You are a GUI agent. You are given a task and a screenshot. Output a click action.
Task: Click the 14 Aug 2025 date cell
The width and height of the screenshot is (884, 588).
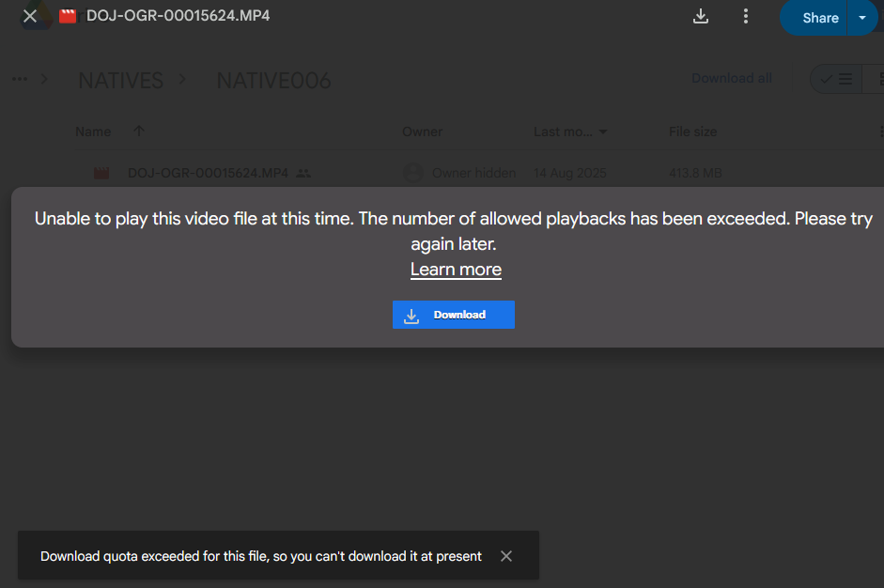pyautogui.click(x=570, y=173)
